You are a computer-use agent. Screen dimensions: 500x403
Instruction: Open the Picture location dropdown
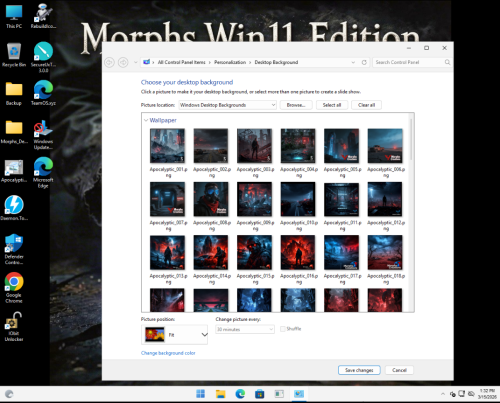coord(228,105)
